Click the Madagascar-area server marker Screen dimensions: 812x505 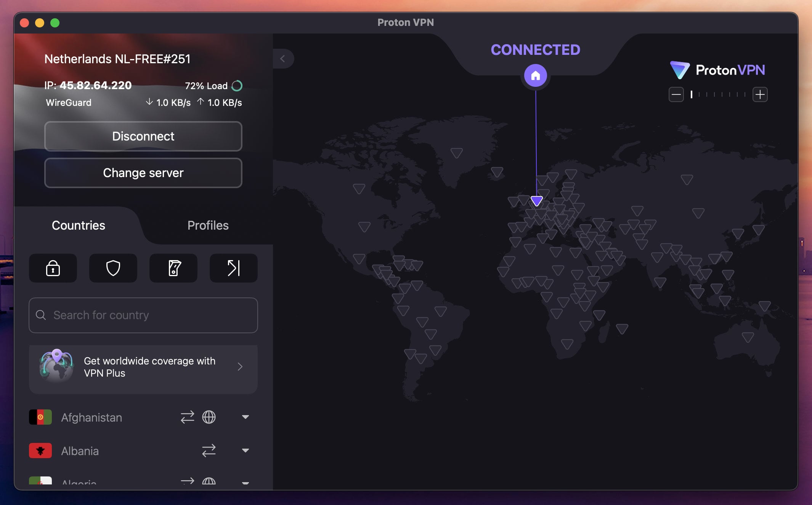pyautogui.click(x=622, y=329)
